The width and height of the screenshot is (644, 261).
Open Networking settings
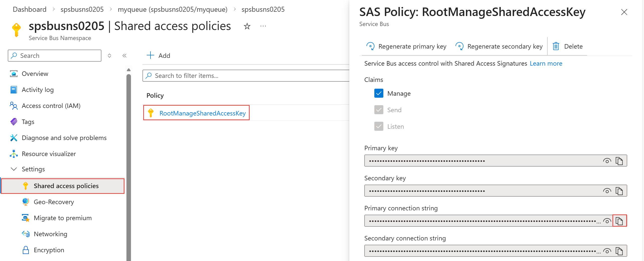(x=50, y=234)
